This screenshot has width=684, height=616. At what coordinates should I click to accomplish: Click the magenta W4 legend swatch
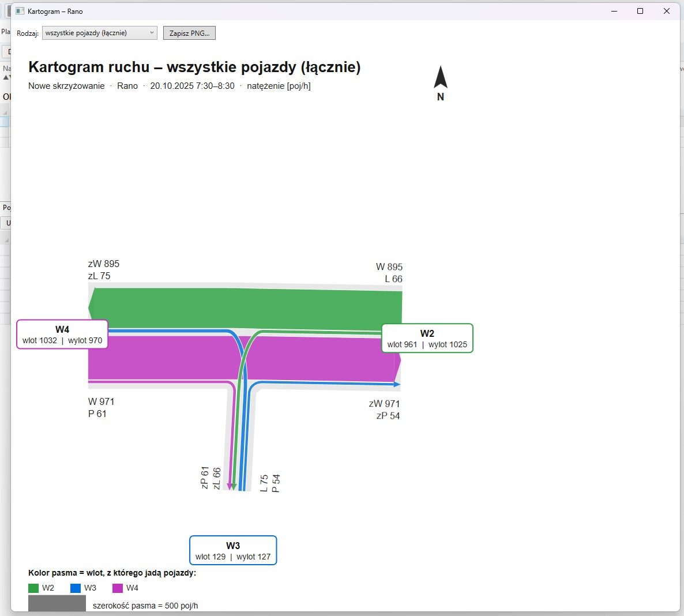pos(118,588)
